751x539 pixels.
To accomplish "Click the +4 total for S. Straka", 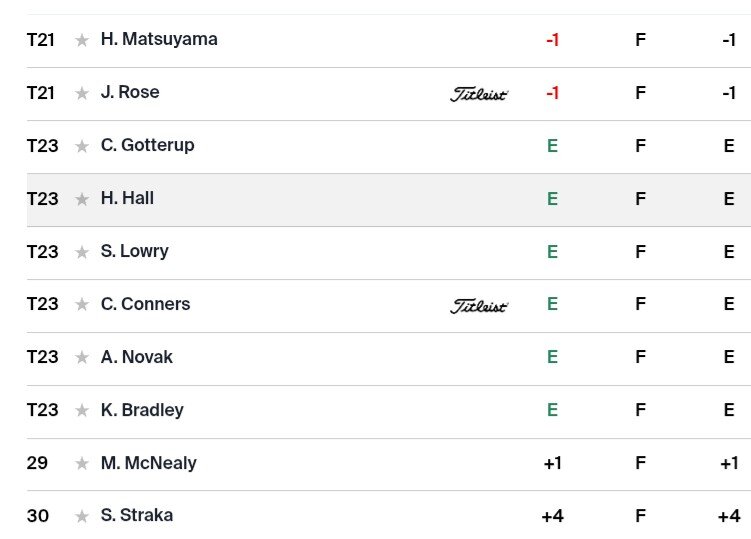I will 729,516.
